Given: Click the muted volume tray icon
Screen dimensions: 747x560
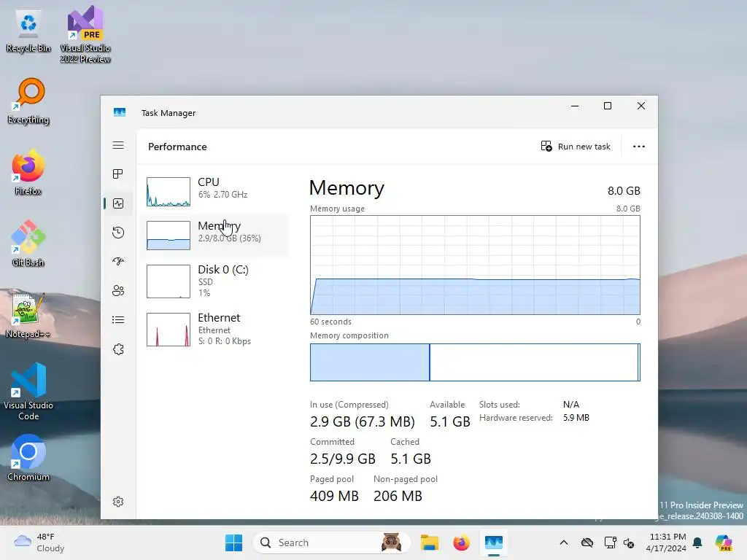Looking at the screenshot, I should [x=628, y=542].
